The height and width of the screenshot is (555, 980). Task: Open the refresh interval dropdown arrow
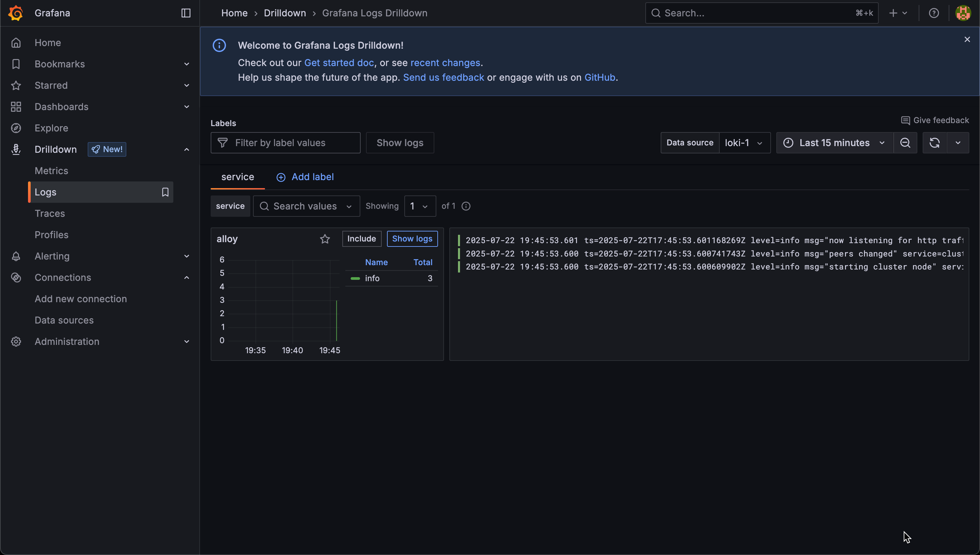tap(958, 142)
